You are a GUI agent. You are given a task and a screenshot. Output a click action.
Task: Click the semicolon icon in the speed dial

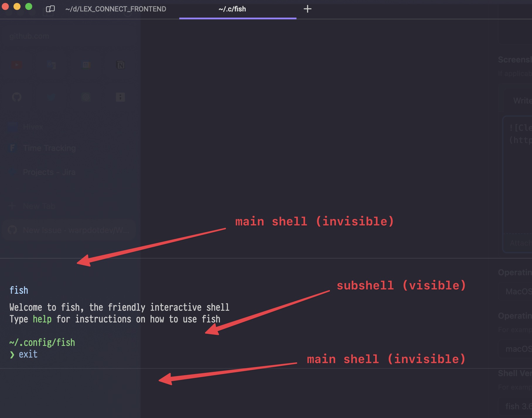[x=120, y=97]
